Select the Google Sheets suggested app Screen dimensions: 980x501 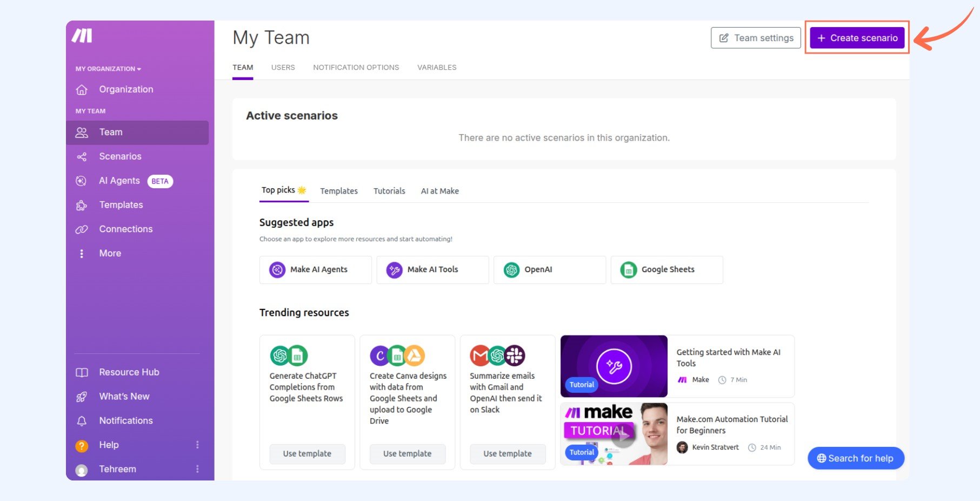click(666, 270)
